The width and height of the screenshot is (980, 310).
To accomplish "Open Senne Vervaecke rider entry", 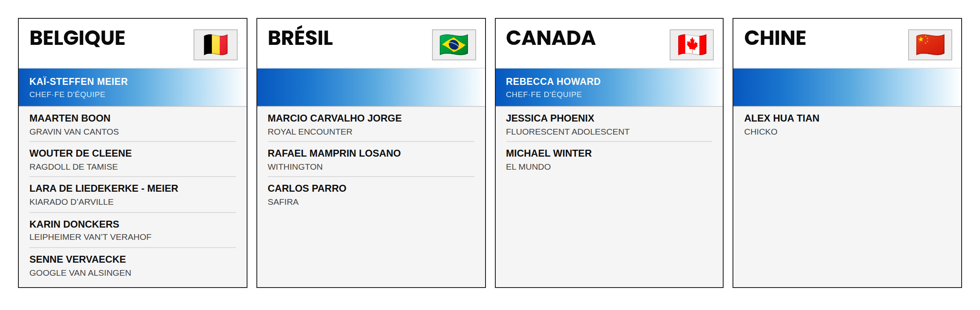I will pos(133,266).
